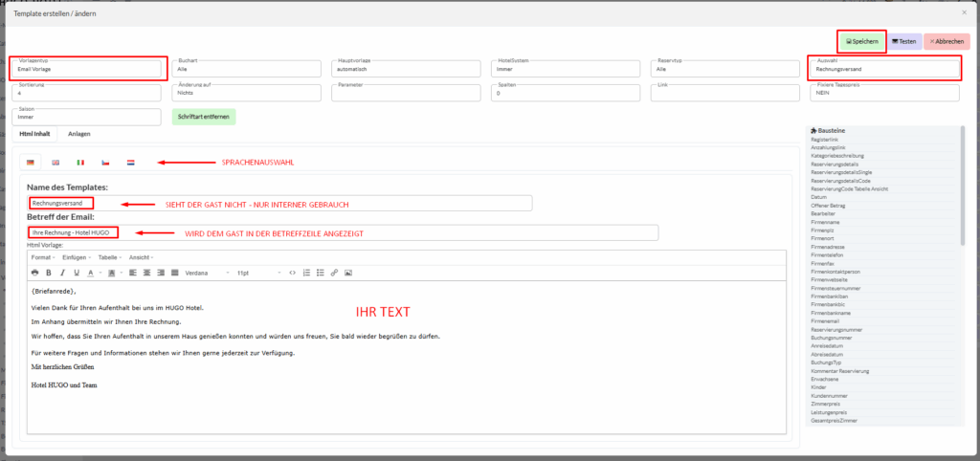Insert an image using the picture icon

point(348,273)
